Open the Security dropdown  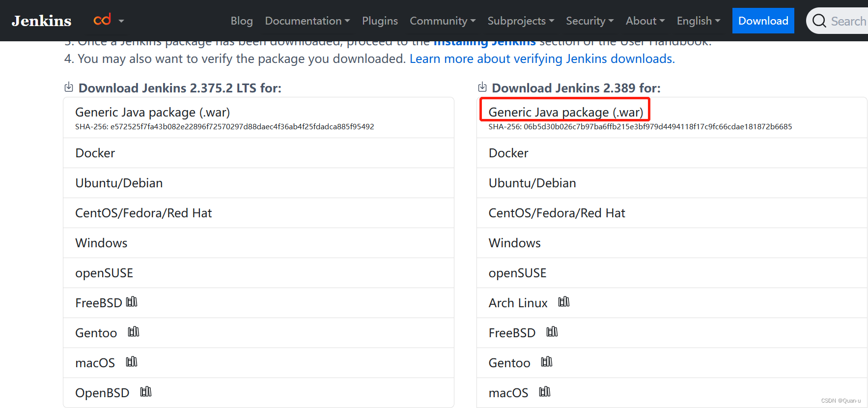point(590,21)
